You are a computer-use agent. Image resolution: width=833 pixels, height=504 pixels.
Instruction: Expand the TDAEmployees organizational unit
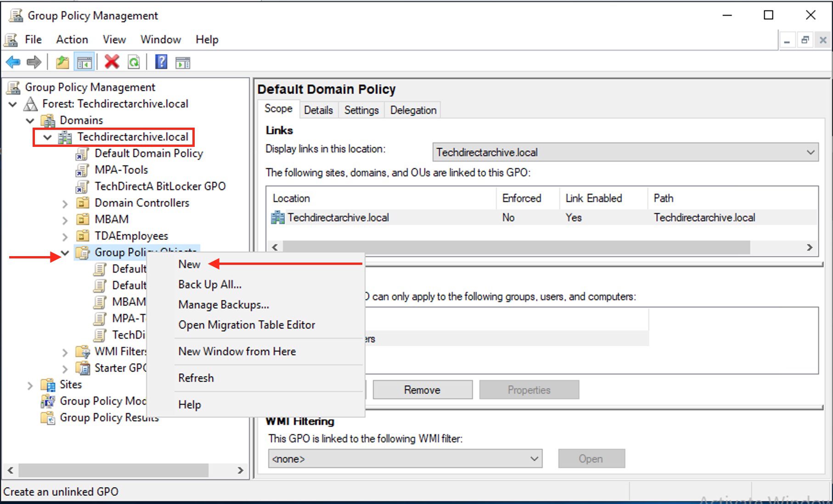pyautogui.click(x=65, y=236)
